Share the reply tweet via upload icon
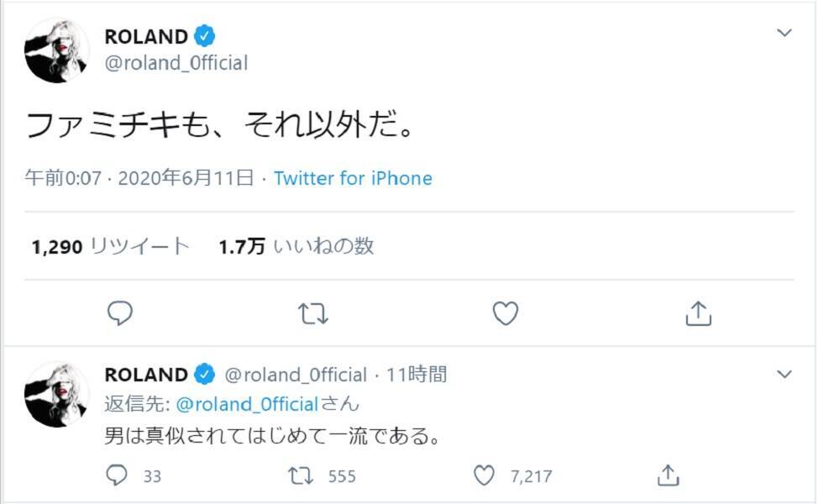 point(668,476)
